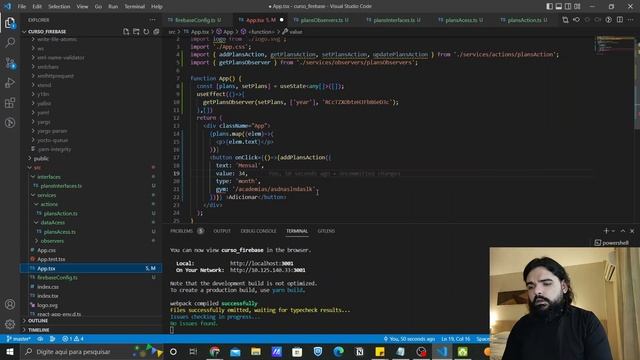Click the editor minimap

[616, 45]
